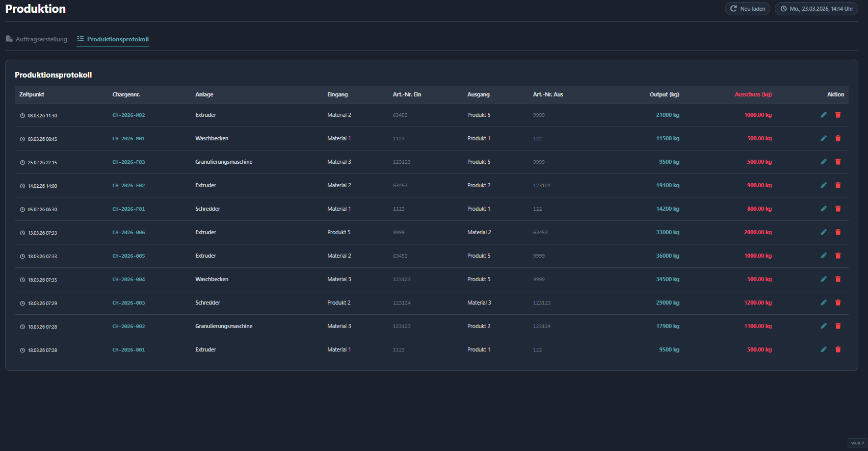Edit batch CH-2026-004 Waschbecken entry
Image resolution: width=868 pixels, height=451 pixels.
pos(823,279)
